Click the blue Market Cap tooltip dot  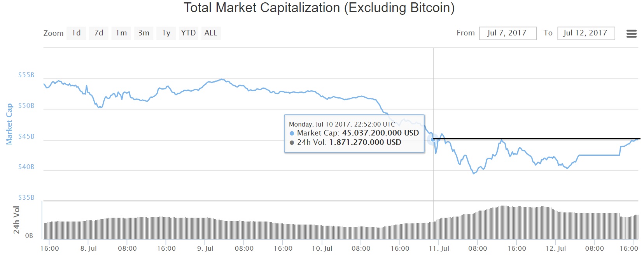click(x=292, y=133)
